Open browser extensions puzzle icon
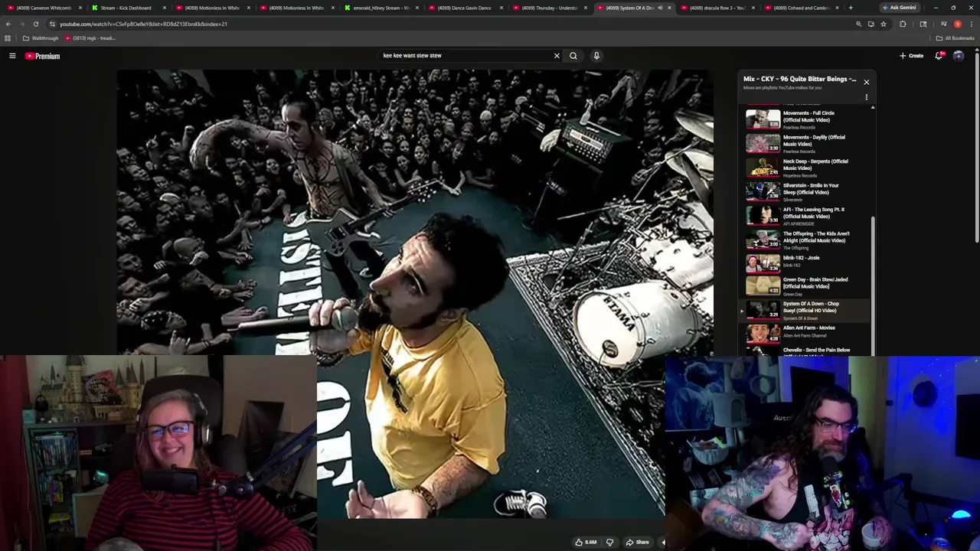 [903, 24]
